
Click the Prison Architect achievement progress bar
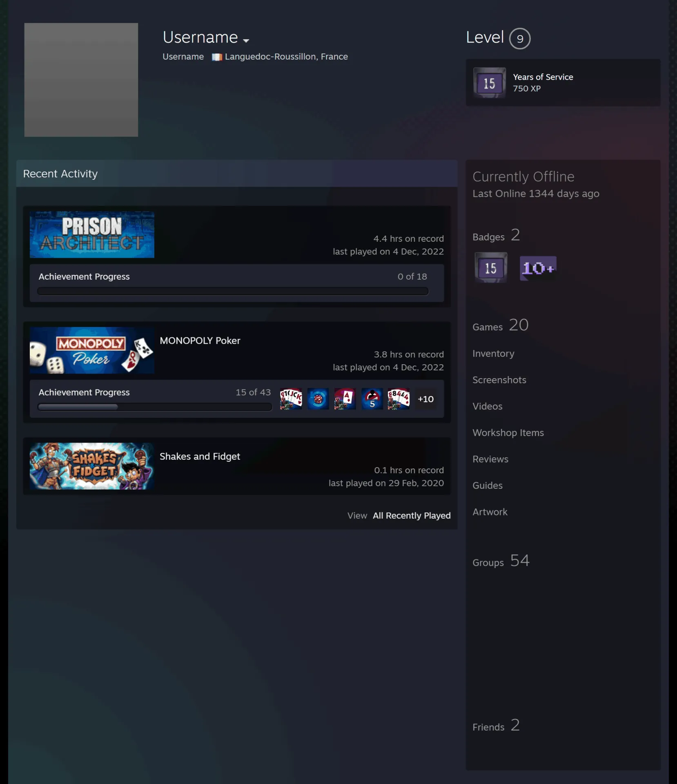(x=233, y=291)
